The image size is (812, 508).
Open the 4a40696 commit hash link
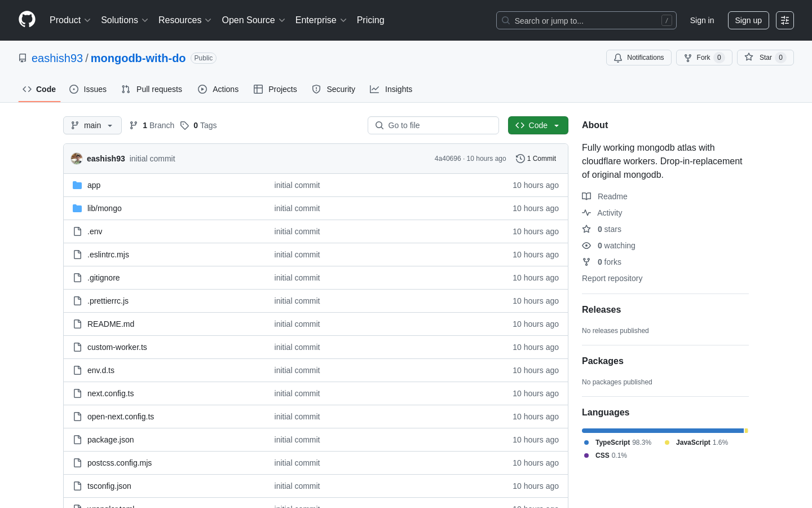(448, 159)
